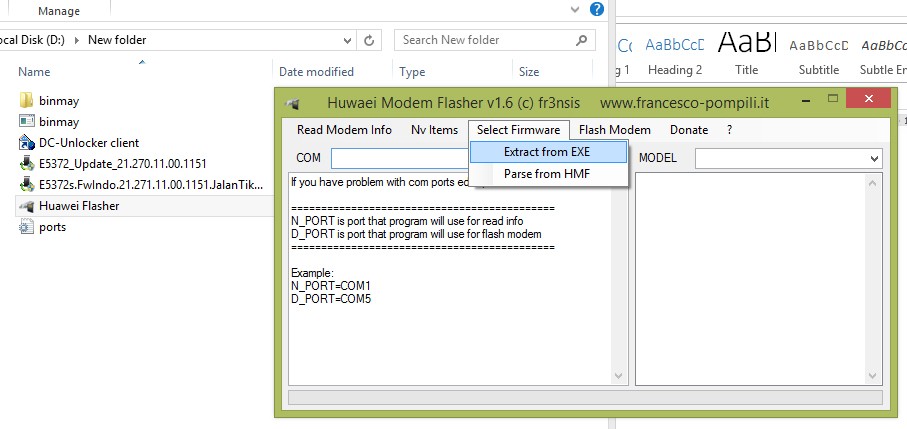The height and width of the screenshot is (429, 907).
Task: Apply the Subtle Emphasis style in Word
Action: point(883,56)
